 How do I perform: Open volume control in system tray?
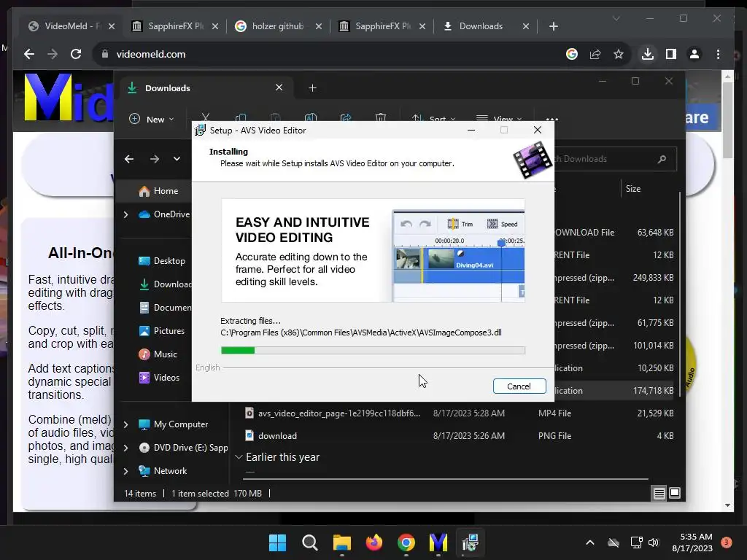(x=653, y=542)
